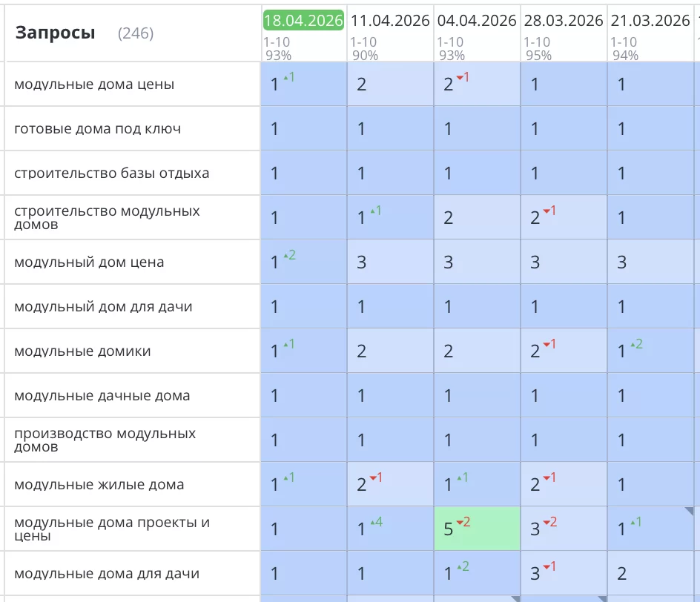700x602 pixels.
Task: Open the query "производство модульных домов"
Action: (105, 440)
